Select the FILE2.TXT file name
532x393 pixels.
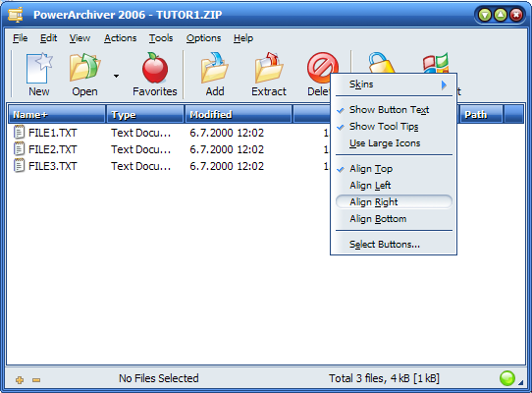tap(53, 149)
